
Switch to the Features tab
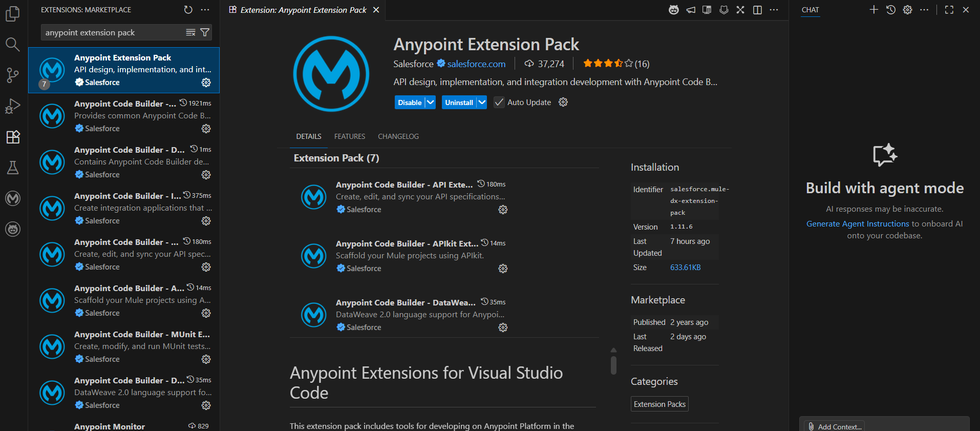pyautogui.click(x=350, y=136)
